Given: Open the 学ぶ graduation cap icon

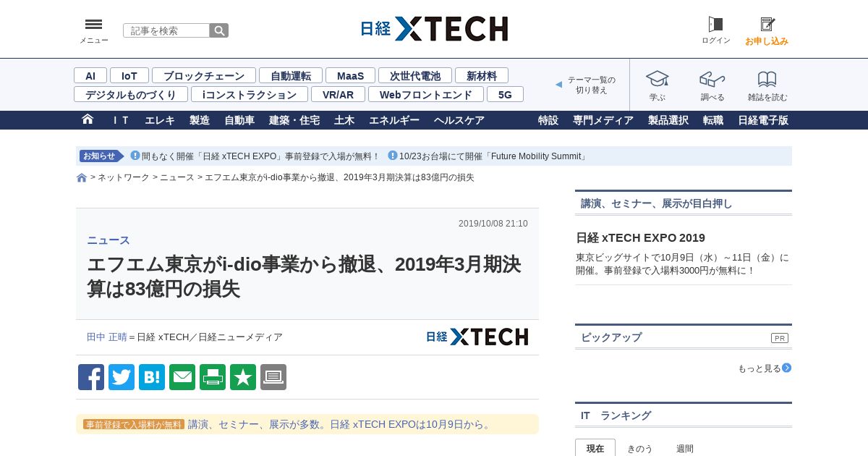Looking at the screenshot, I should click(657, 79).
